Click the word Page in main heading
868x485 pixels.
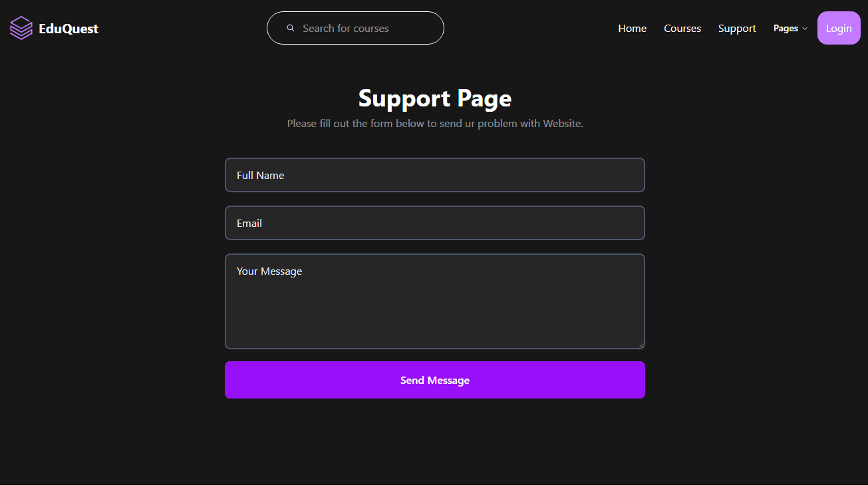tap(484, 98)
